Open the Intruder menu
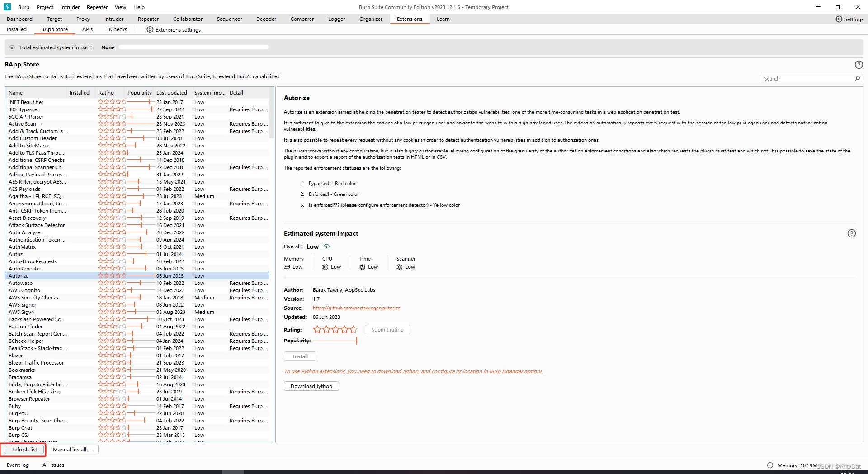This screenshot has height=474, width=868. pos(70,7)
